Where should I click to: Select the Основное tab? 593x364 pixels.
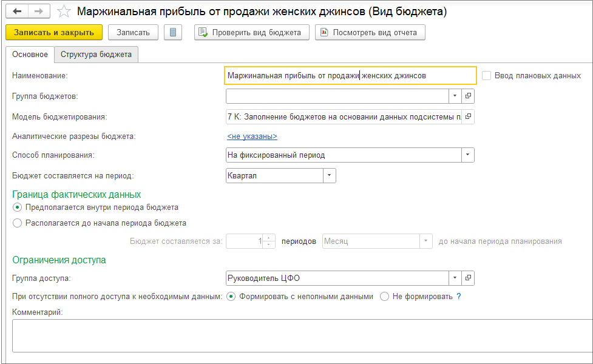(30, 54)
